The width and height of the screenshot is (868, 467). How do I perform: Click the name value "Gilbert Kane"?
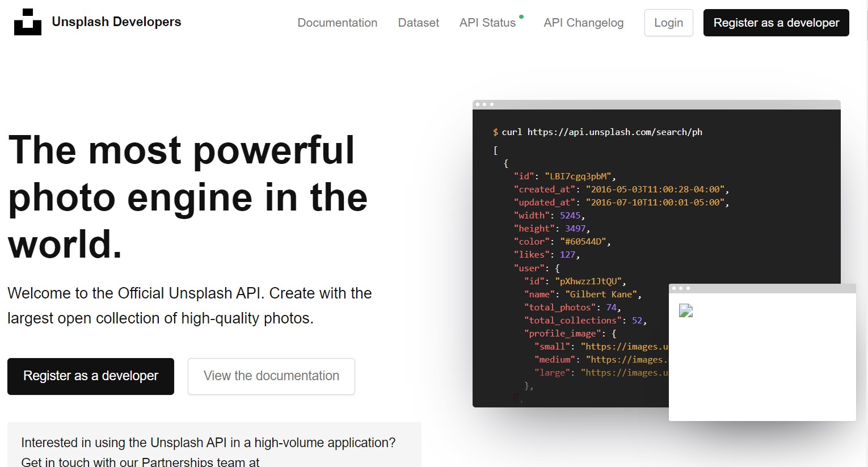tap(601, 294)
